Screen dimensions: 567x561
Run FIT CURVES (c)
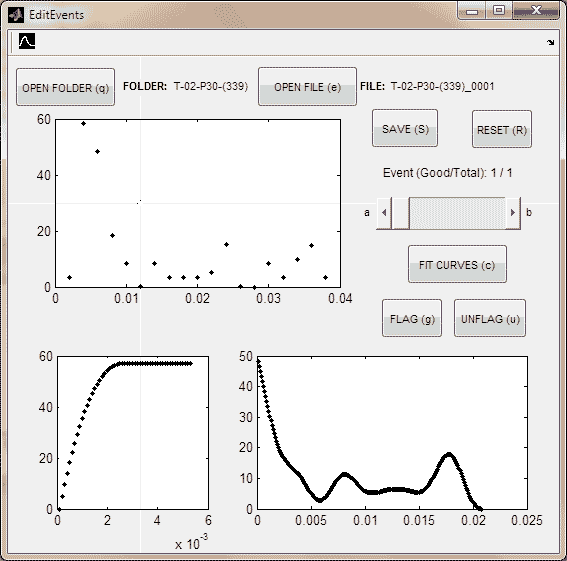pos(457,264)
